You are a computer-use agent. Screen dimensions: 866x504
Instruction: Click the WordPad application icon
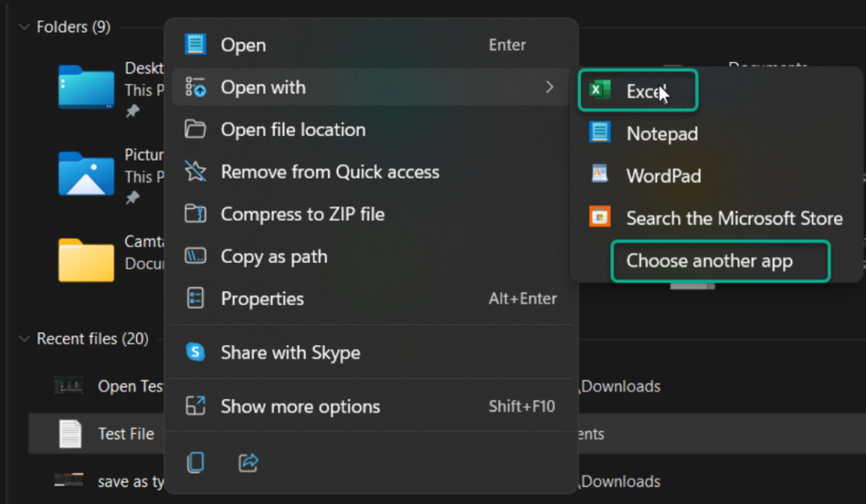point(600,175)
